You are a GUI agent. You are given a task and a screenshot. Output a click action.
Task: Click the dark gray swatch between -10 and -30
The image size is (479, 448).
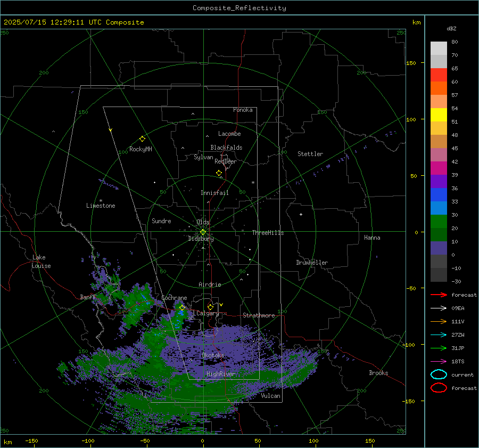click(439, 275)
